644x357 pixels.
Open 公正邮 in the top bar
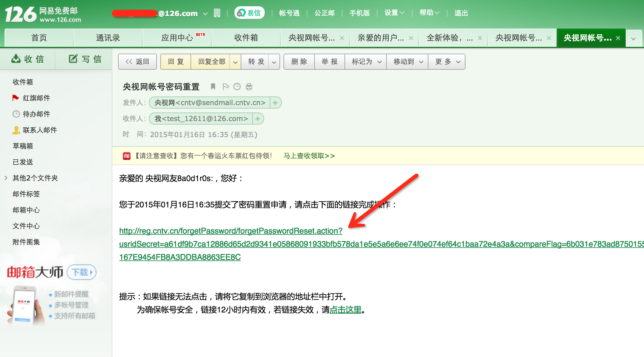click(325, 13)
